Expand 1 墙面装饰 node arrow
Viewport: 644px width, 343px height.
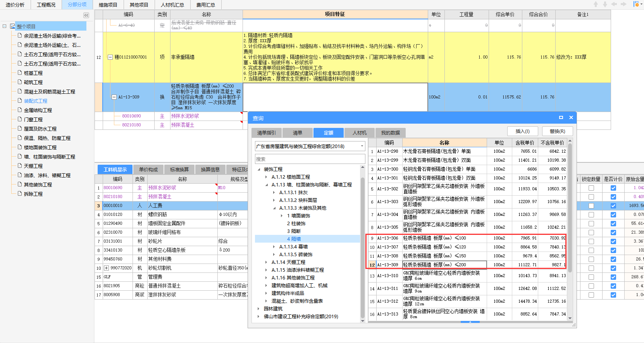point(282,216)
